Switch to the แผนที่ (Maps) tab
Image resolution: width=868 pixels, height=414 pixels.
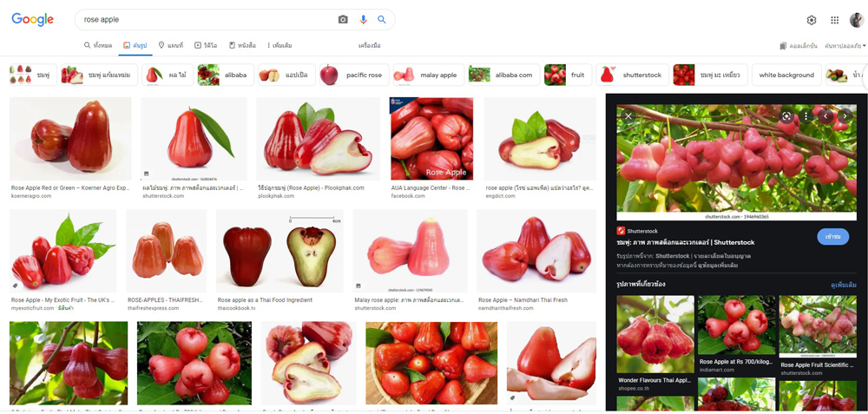[170, 45]
